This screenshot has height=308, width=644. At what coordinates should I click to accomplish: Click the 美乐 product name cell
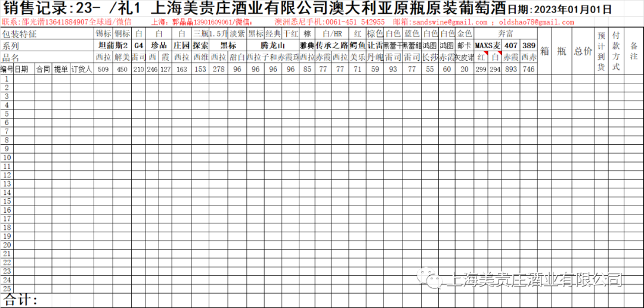[x=357, y=57]
